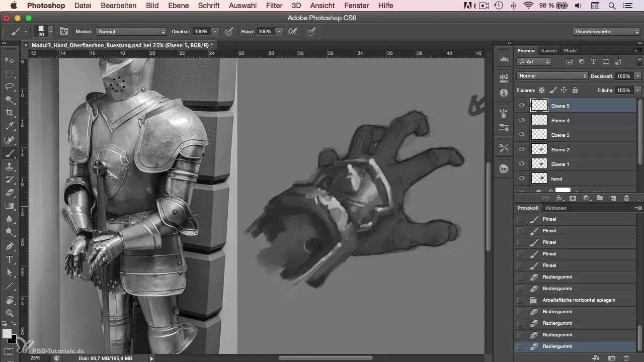
Task: Add layer style fx icon
Action: click(559, 198)
